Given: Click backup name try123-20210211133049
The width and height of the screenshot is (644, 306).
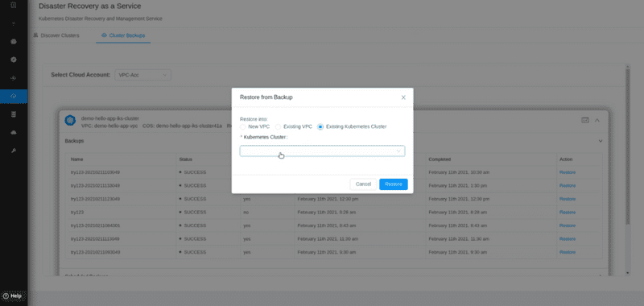Looking at the screenshot, I should (x=95, y=186).
